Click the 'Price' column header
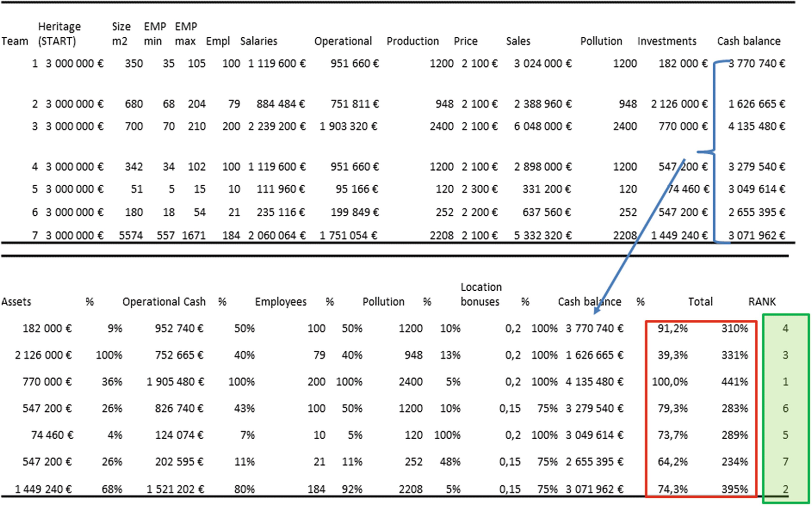Screen dimensions: 812x506 click(x=465, y=41)
